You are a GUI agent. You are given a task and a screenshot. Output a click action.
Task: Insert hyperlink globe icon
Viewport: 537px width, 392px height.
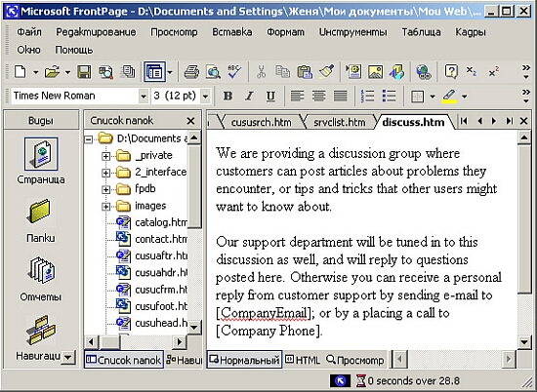(x=424, y=72)
